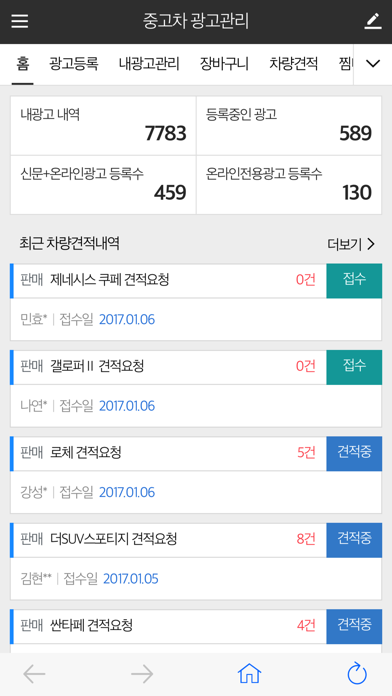Open the 등록중인 광고 589 tile
The height and width of the screenshot is (696, 392).
pyautogui.click(x=289, y=126)
